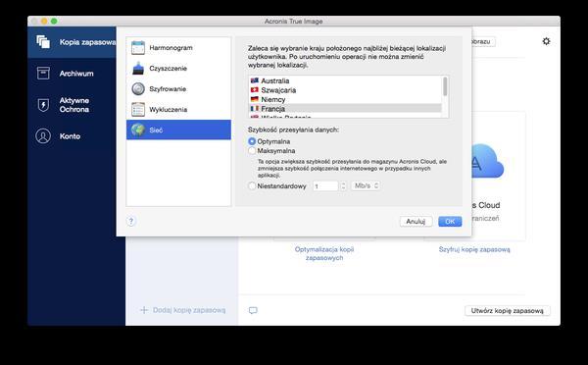Click the feedback chat bubble icon
The height and width of the screenshot is (365, 588).
tap(253, 310)
